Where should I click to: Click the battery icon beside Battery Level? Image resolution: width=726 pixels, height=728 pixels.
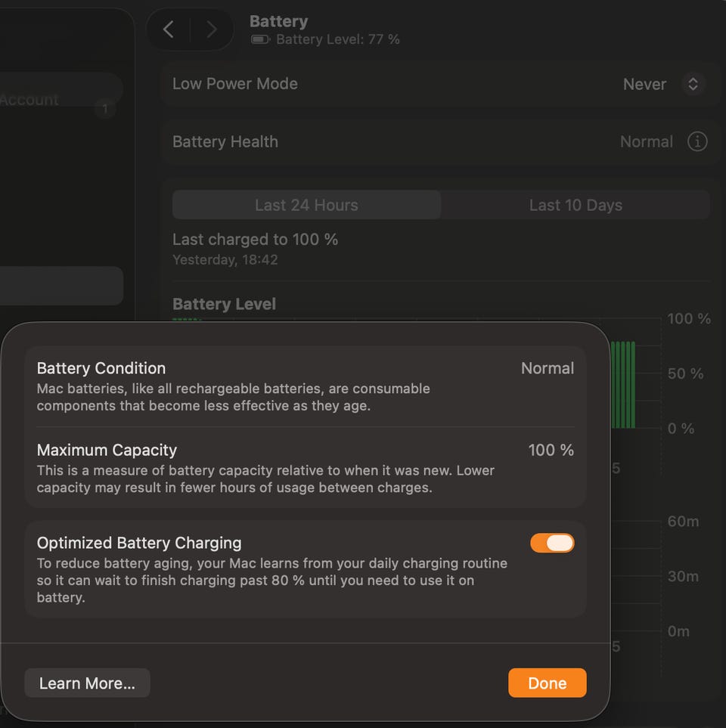(x=260, y=39)
